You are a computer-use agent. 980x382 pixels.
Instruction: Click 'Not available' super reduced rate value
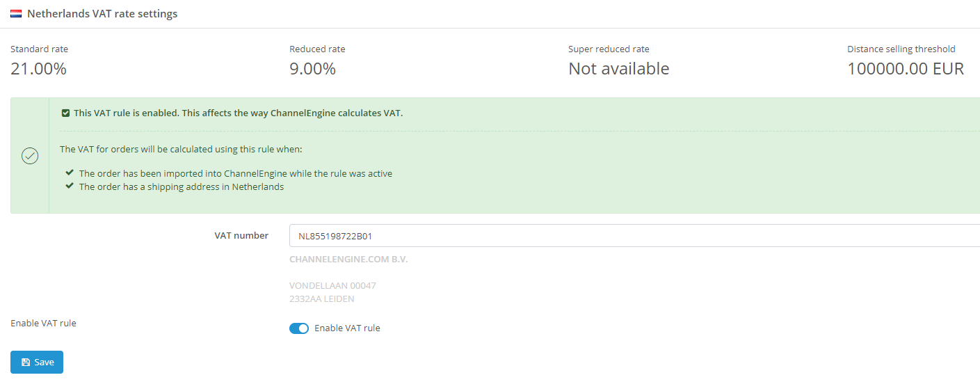point(619,69)
